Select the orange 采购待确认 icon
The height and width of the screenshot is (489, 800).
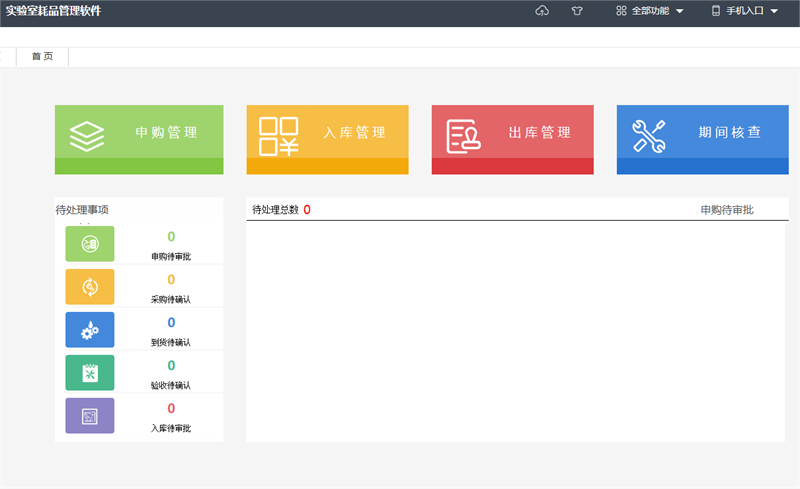90,287
